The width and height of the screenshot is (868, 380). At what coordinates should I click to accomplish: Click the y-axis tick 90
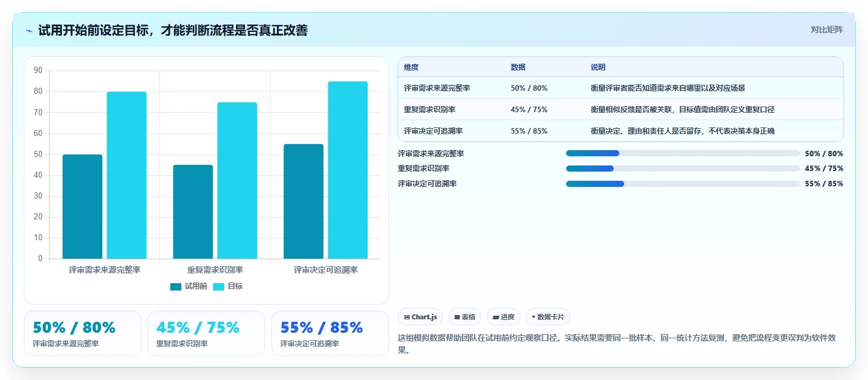tap(38, 70)
